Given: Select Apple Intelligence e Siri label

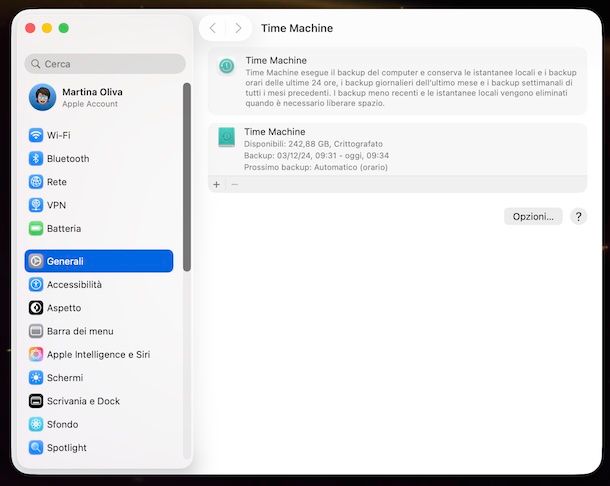Looking at the screenshot, I should click(x=98, y=354).
